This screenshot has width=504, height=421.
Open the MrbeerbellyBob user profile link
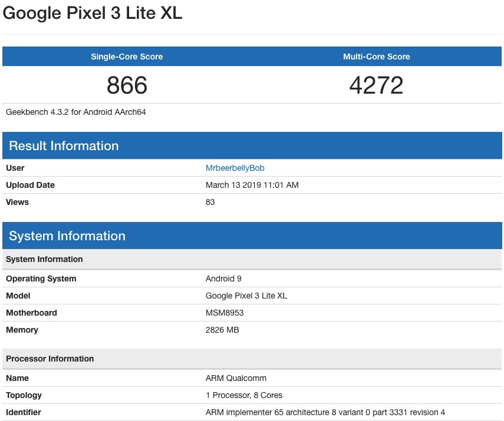point(235,168)
